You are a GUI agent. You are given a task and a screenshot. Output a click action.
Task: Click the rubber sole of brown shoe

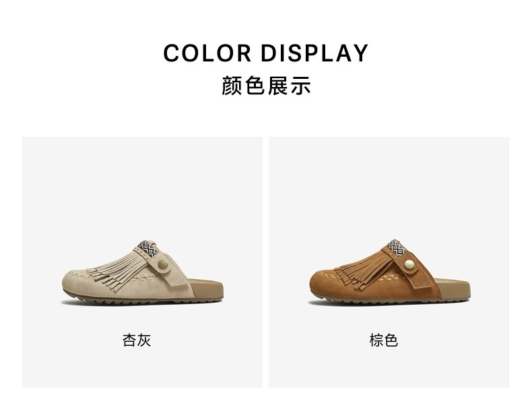click(x=390, y=300)
